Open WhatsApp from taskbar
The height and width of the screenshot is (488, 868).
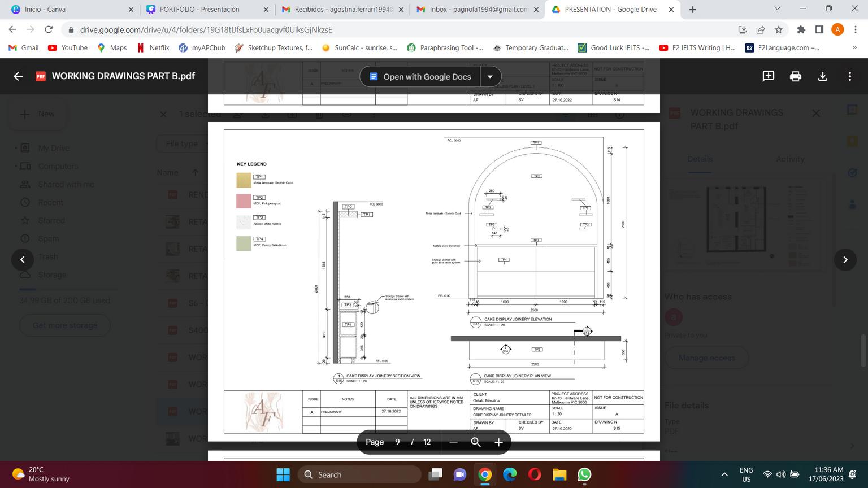pos(584,474)
